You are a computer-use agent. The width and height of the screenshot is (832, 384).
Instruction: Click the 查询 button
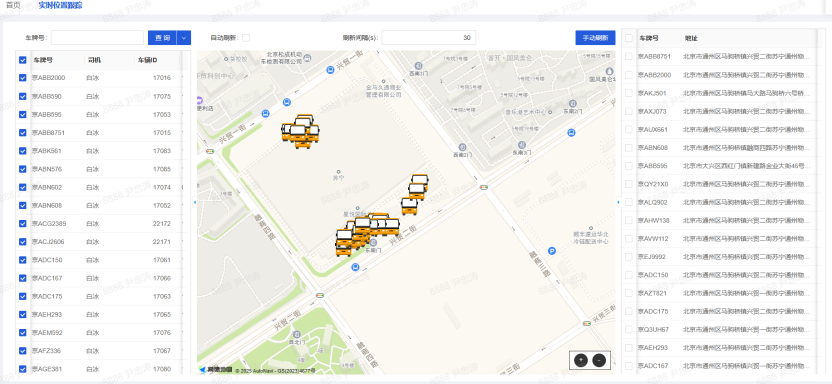[x=162, y=38]
